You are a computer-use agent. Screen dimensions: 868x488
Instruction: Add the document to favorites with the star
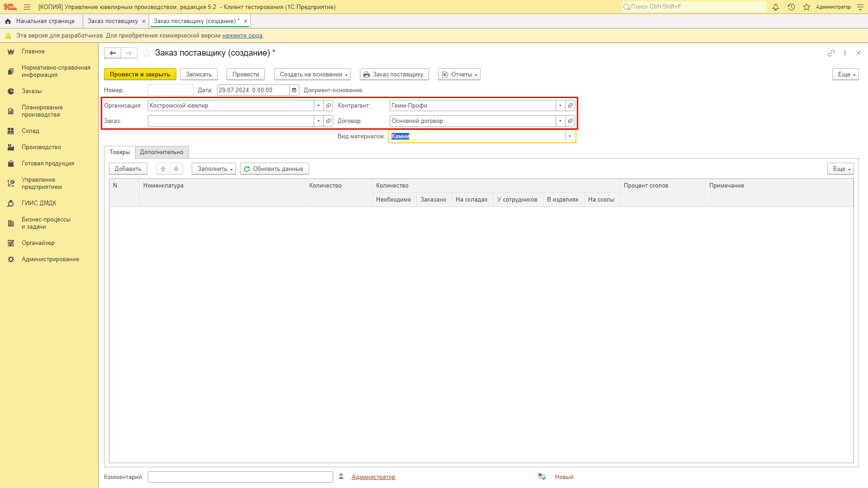[147, 53]
